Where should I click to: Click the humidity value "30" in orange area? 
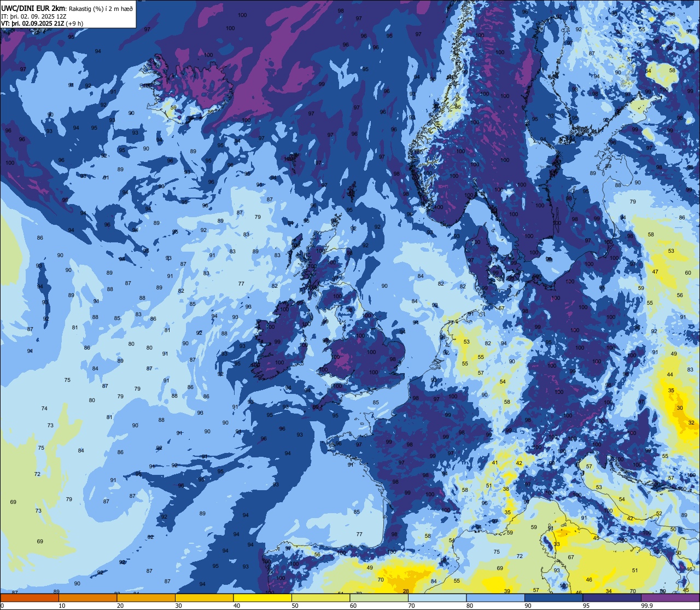coord(680,408)
